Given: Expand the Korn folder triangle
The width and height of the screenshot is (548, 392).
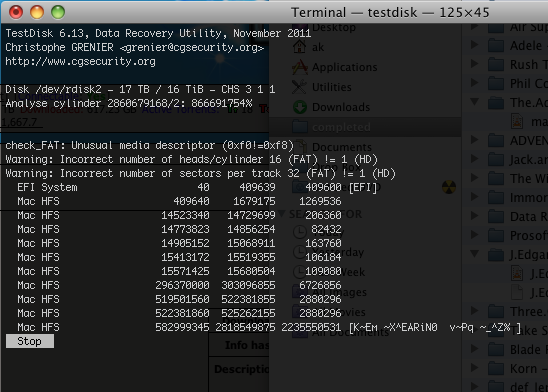Looking at the screenshot, I should click(474, 368).
